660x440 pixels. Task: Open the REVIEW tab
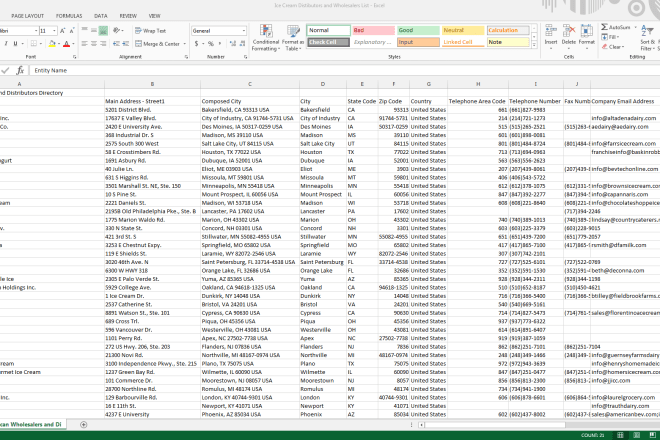(128, 16)
